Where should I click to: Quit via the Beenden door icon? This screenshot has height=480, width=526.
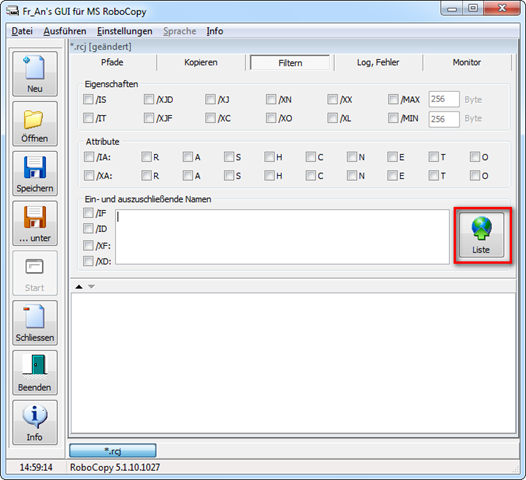(x=35, y=373)
